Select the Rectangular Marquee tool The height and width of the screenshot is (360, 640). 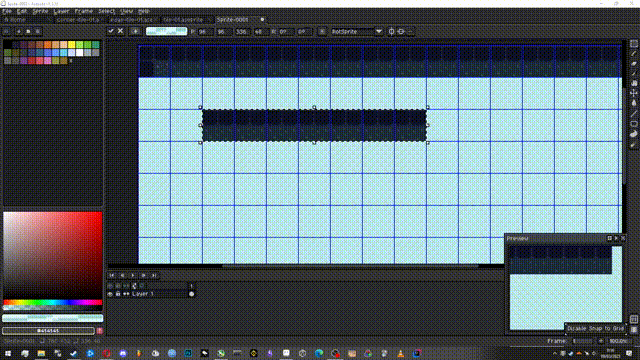coord(633,44)
